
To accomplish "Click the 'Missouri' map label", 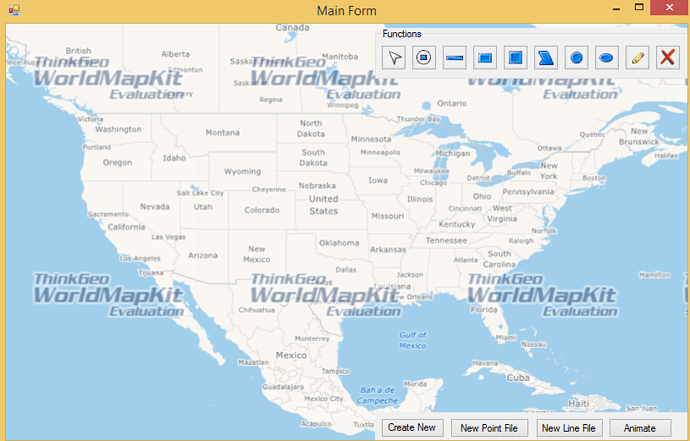I will pyautogui.click(x=388, y=216).
